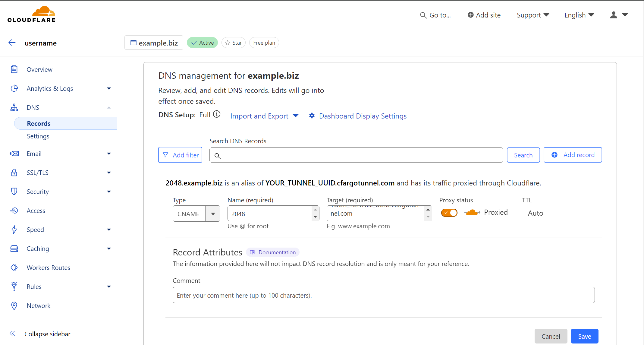This screenshot has height=345, width=644.
Task: Click the DNS network icon in sidebar
Action: pos(14,107)
